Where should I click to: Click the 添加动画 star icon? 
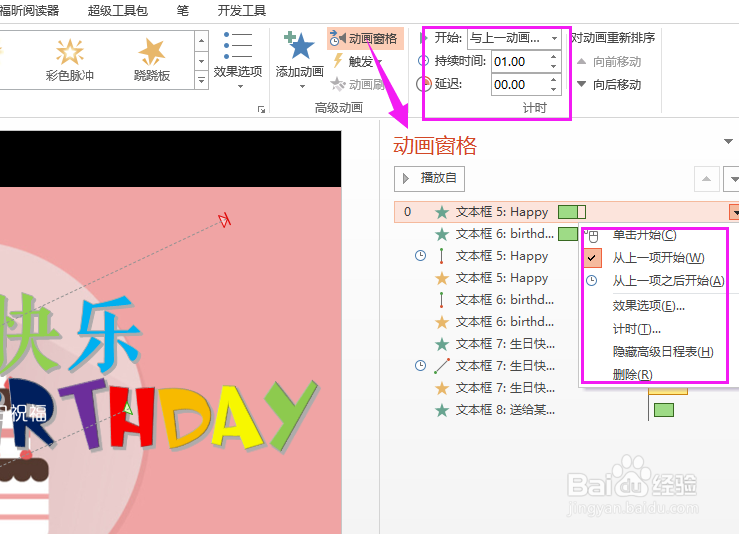tap(299, 46)
